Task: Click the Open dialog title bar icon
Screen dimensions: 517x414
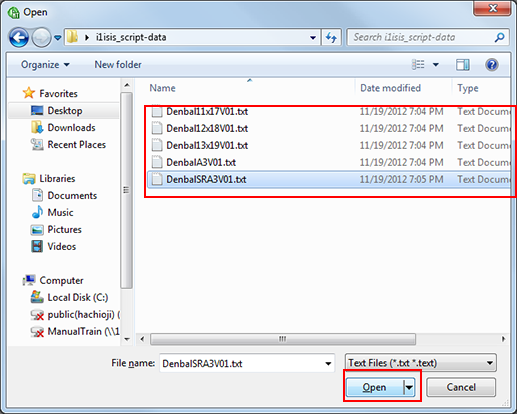Action: [x=14, y=12]
